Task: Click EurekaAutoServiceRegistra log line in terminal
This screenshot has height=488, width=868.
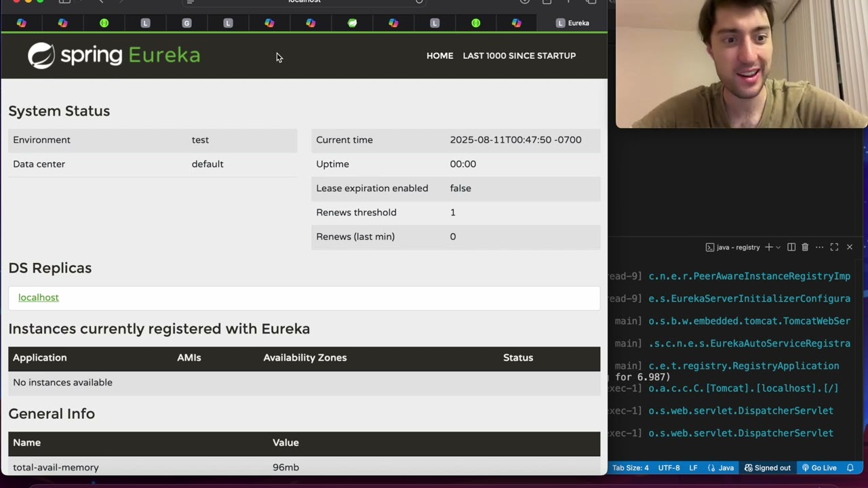Action: point(749,344)
